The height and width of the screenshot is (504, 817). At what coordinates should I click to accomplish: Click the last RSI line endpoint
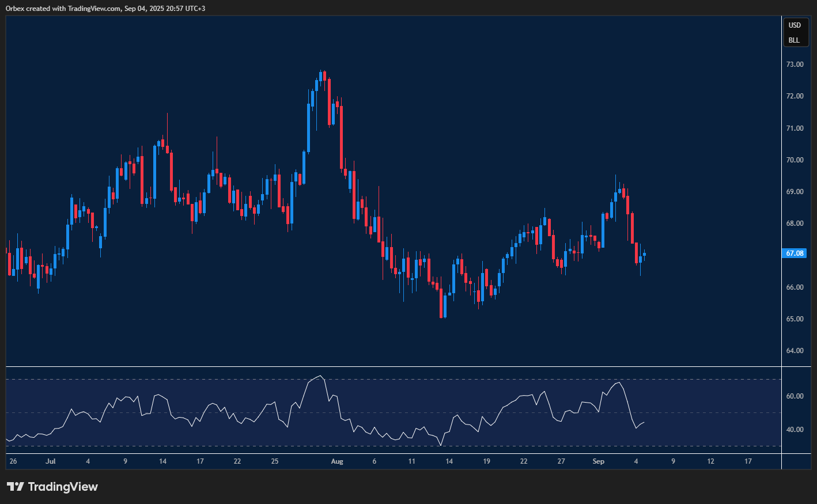coord(644,422)
